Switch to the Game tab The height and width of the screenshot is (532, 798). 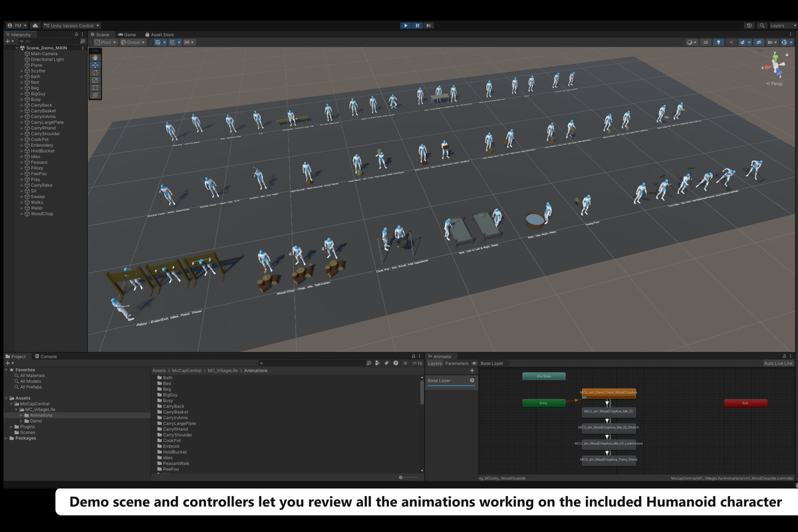[x=126, y=34]
